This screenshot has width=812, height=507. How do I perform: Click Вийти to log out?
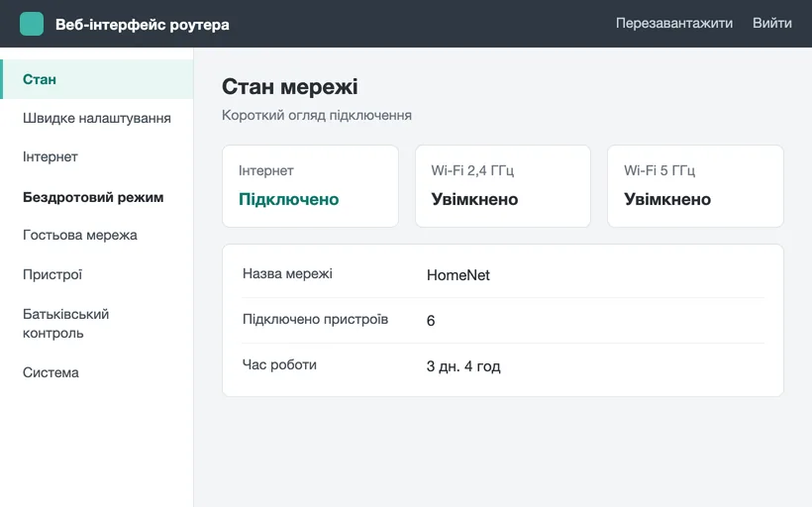click(771, 24)
